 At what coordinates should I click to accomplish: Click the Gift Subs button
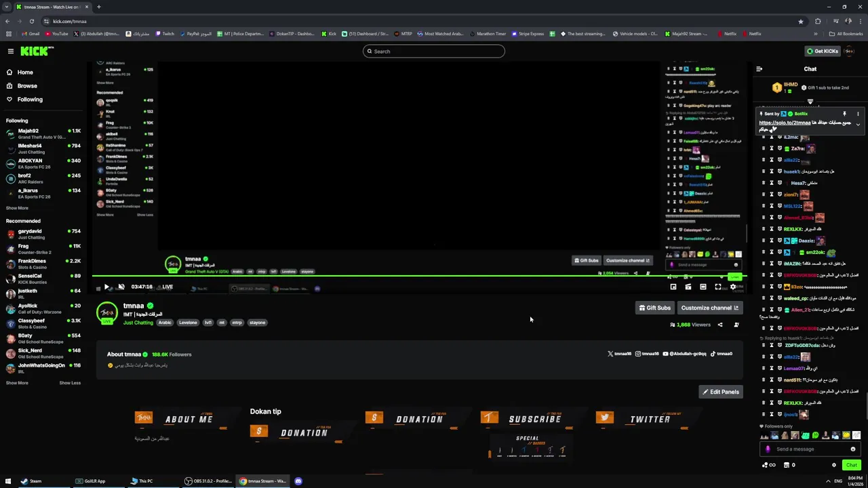click(x=654, y=308)
